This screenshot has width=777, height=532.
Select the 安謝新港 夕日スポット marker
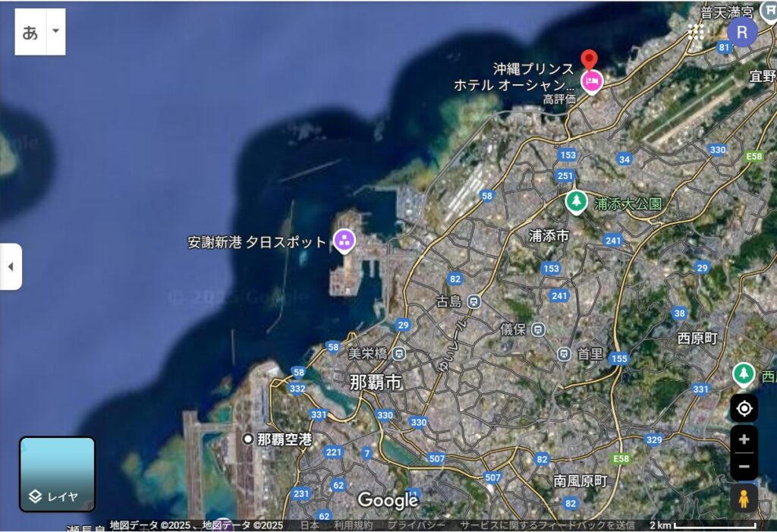pyautogui.click(x=344, y=239)
